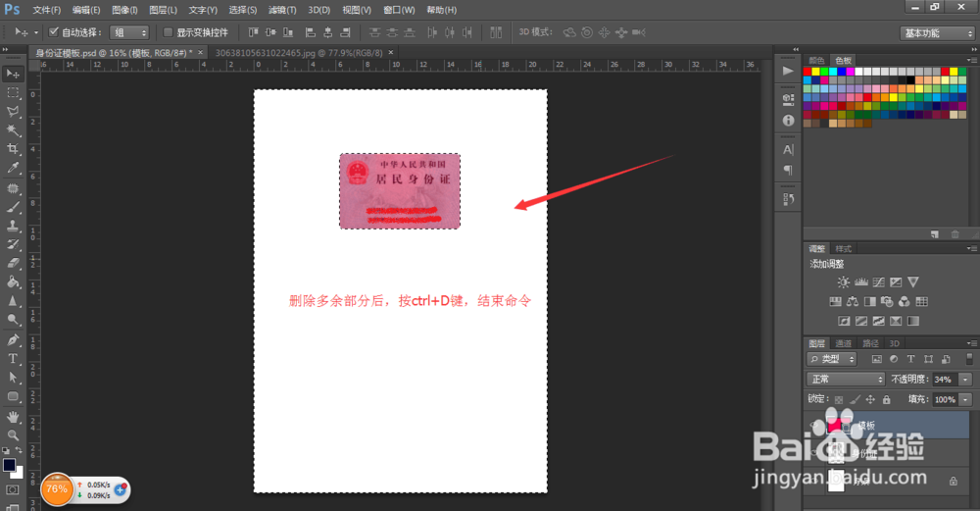Close the 身份证模板.psd document tab

click(201, 53)
